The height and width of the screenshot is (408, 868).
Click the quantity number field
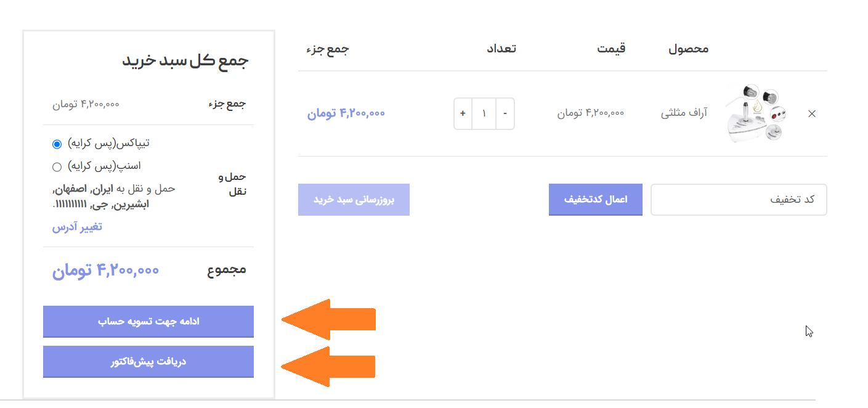tap(484, 113)
